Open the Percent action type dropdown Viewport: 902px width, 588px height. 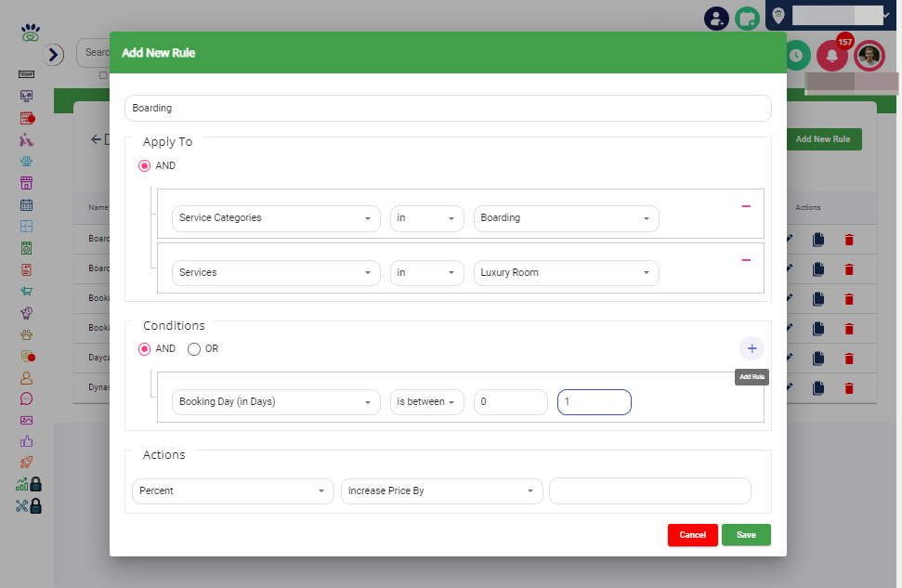click(x=233, y=491)
